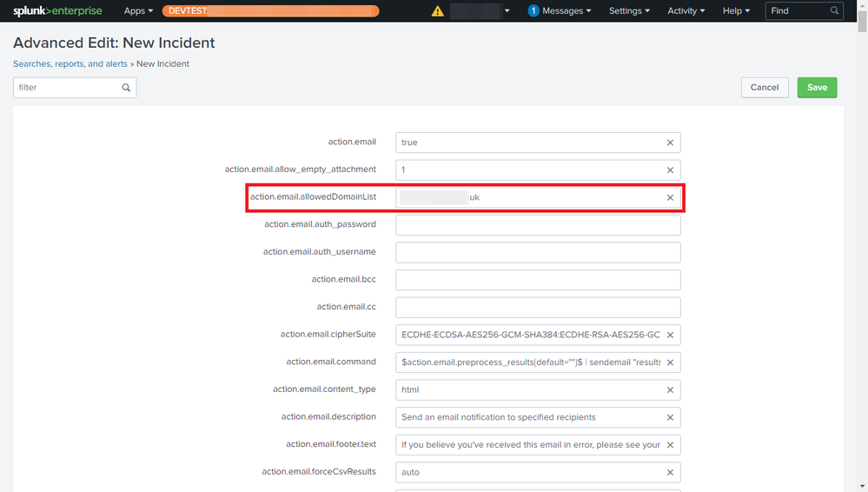Clear the forceCsvResults auto value
Screen dimensions: 868x492
[x=670, y=473]
